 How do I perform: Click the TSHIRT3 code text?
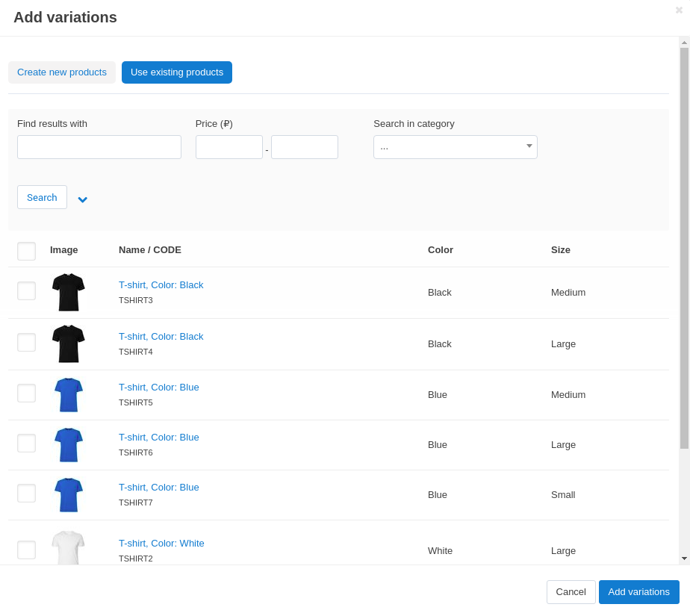coord(136,300)
